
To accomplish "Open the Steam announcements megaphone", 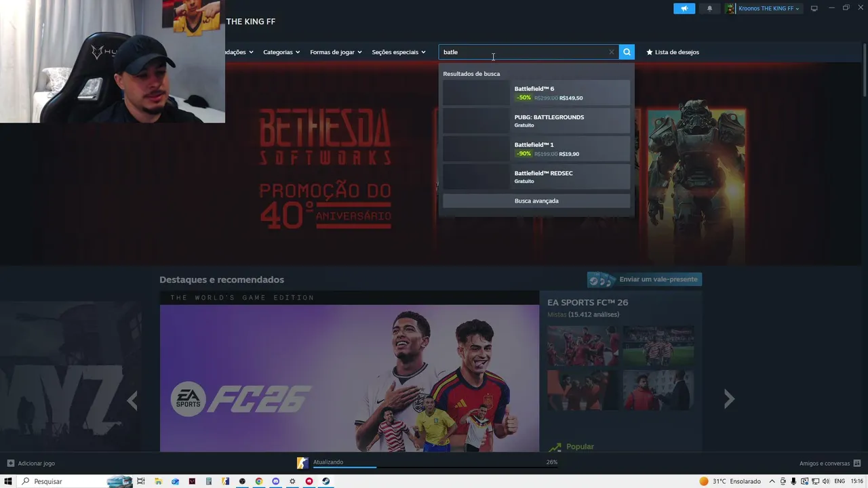I will (684, 8).
